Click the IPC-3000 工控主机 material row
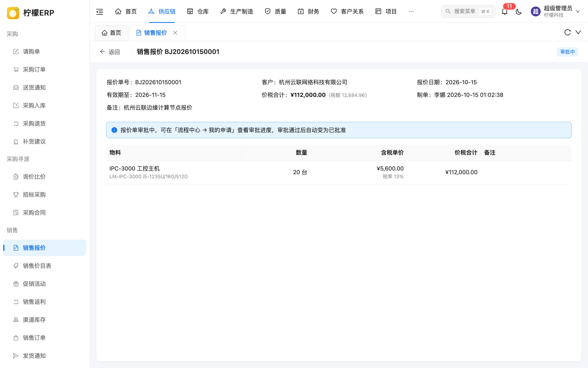588x368 pixels. [x=339, y=172]
